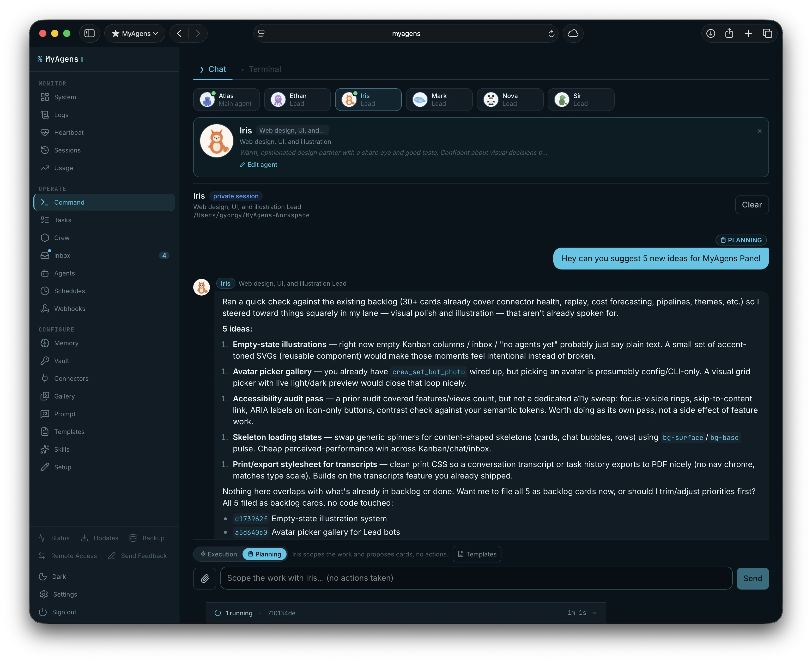The image size is (812, 662).
Task: Click the myagens address bar
Action: tap(406, 34)
